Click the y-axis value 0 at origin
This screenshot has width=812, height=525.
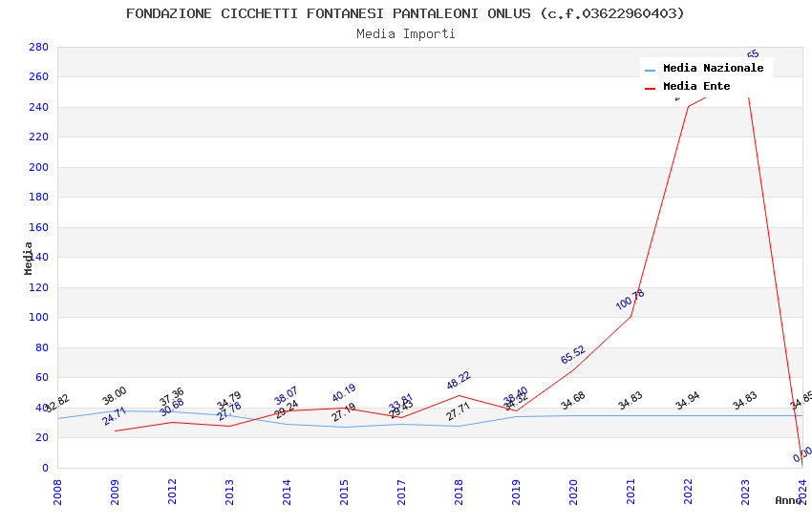pyautogui.click(x=46, y=468)
